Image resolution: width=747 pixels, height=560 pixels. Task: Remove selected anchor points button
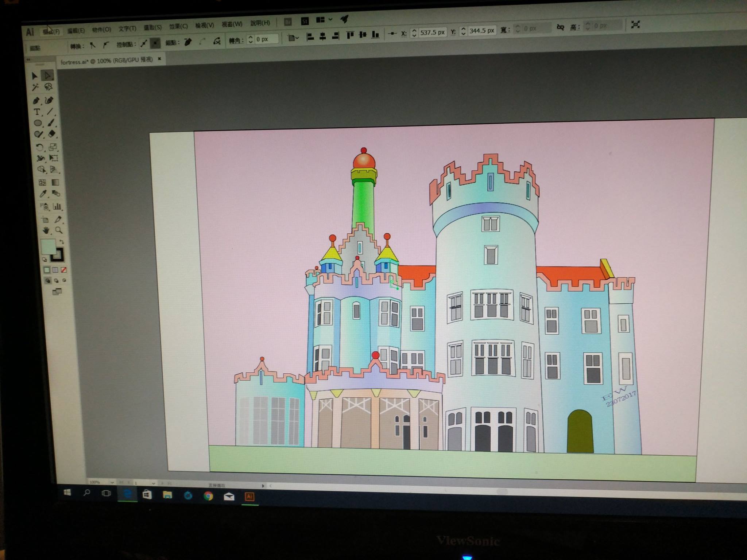188,42
